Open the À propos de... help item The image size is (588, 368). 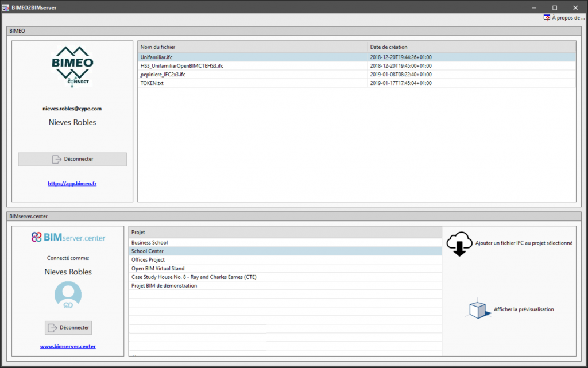tap(564, 18)
